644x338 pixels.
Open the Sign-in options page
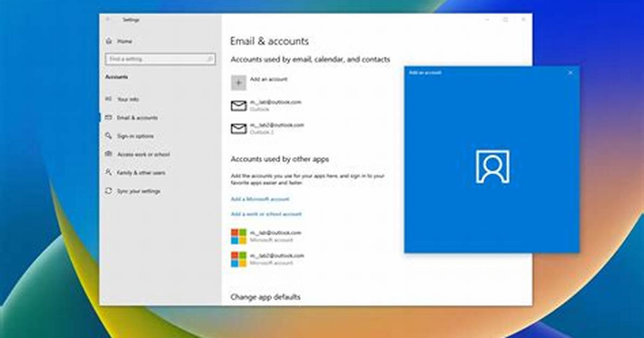coord(136,136)
